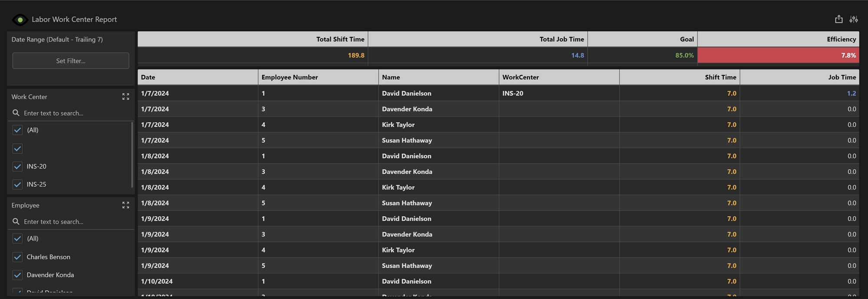
Task: Maximize the Work Center filter panel
Action: (x=125, y=97)
